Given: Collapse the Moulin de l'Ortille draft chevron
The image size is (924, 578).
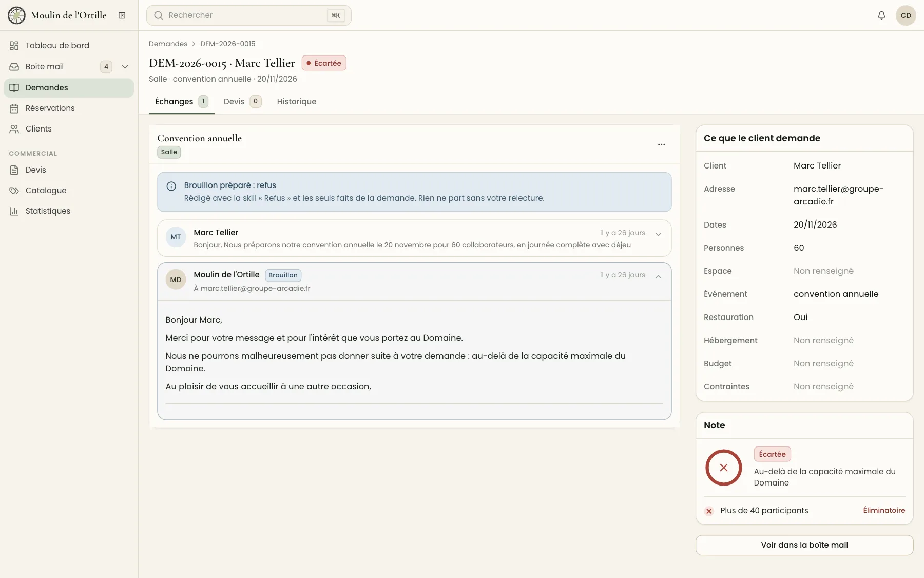Looking at the screenshot, I should 658,276.
